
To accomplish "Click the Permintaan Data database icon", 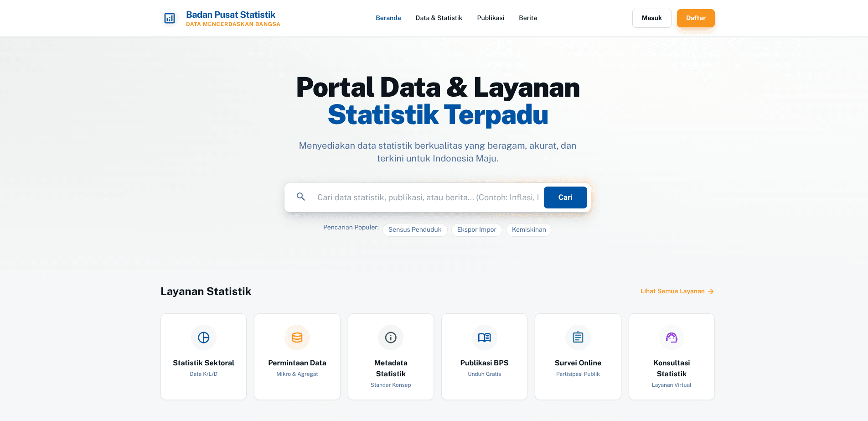I will pos(297,338).
